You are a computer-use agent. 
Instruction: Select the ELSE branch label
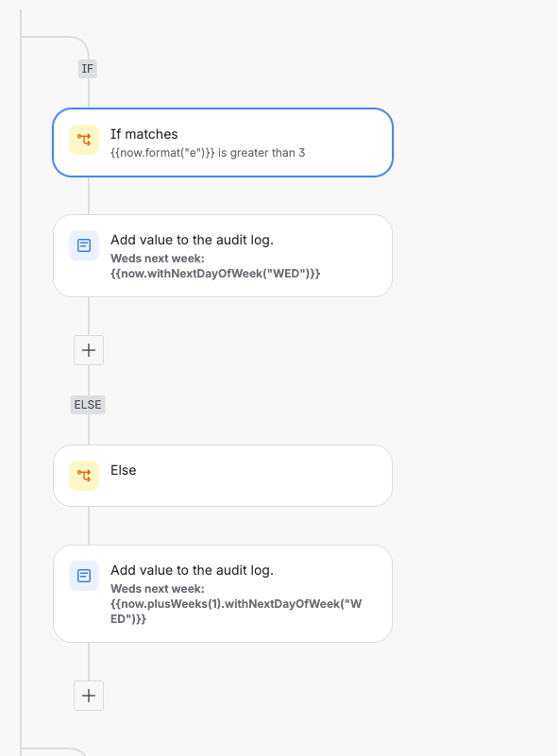click(88, 405)
